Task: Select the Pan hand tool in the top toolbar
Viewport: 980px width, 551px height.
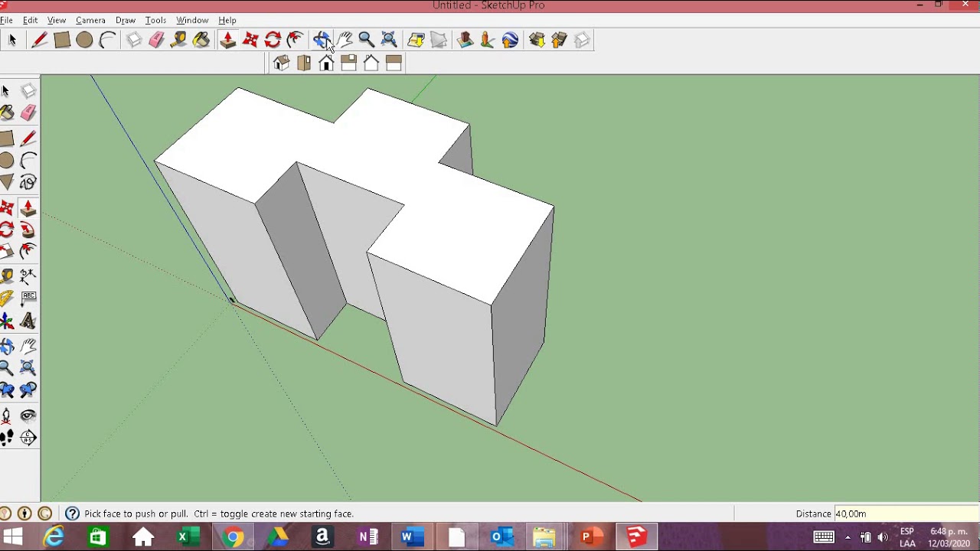Action: pos(344,40)
